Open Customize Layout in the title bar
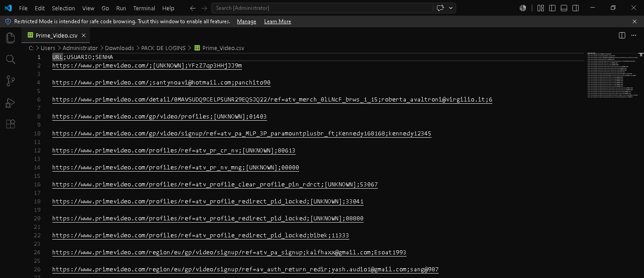Screen dimensions: 644x278 tap(541, 8)
